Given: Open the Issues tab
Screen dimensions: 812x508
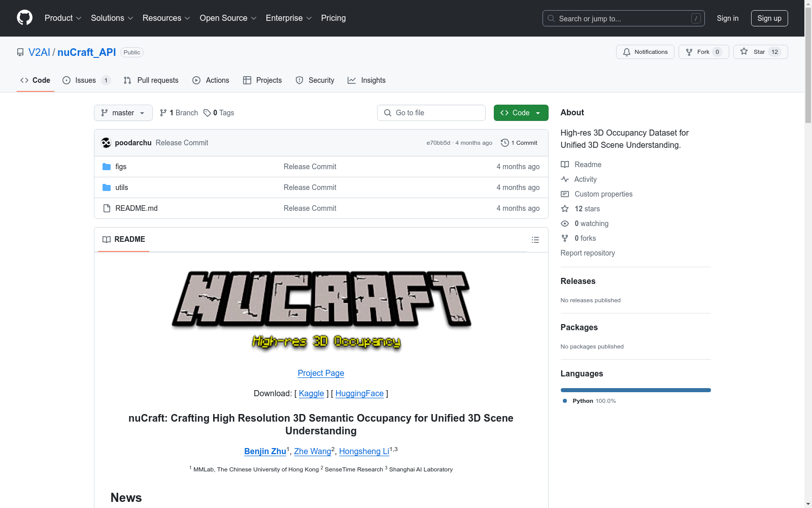Looking at the screenshot, I should click(x=86, y=80).
